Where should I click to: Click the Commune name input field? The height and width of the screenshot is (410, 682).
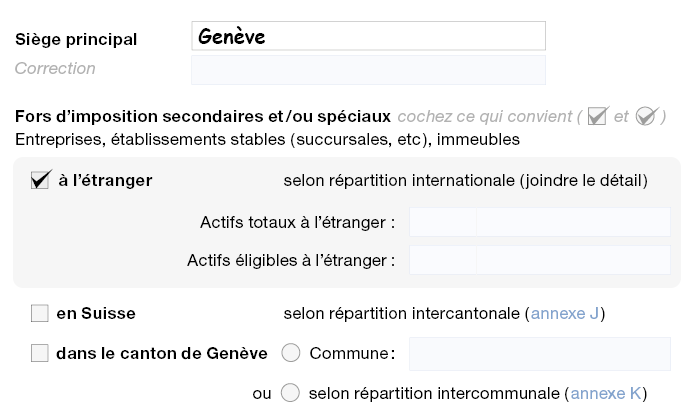coord(539,353)
